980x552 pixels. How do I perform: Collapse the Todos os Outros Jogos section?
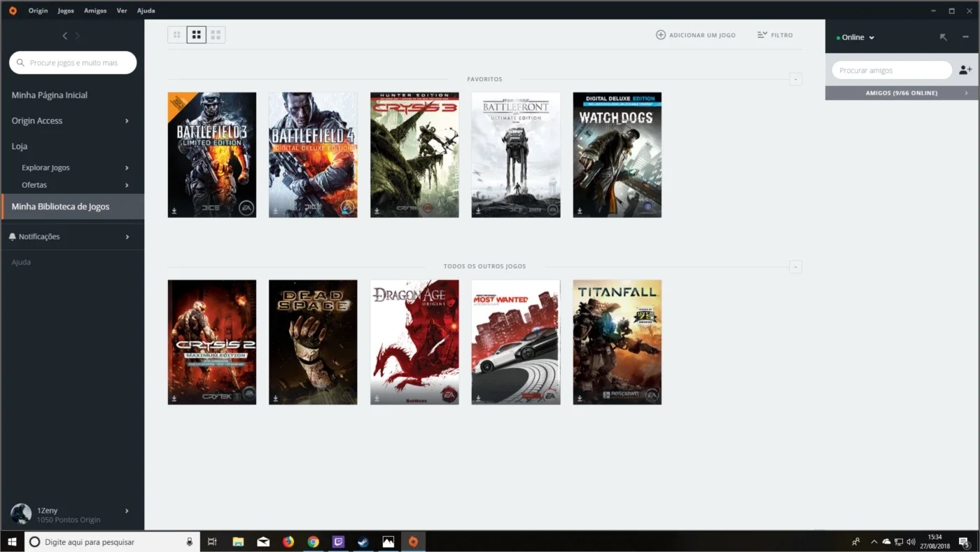pos(795,267)
